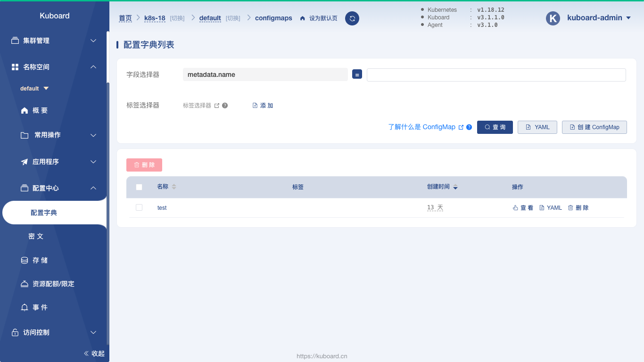
Task: Click 添加 label selector button
Action: pyautogui.click(x=263, y=106)
